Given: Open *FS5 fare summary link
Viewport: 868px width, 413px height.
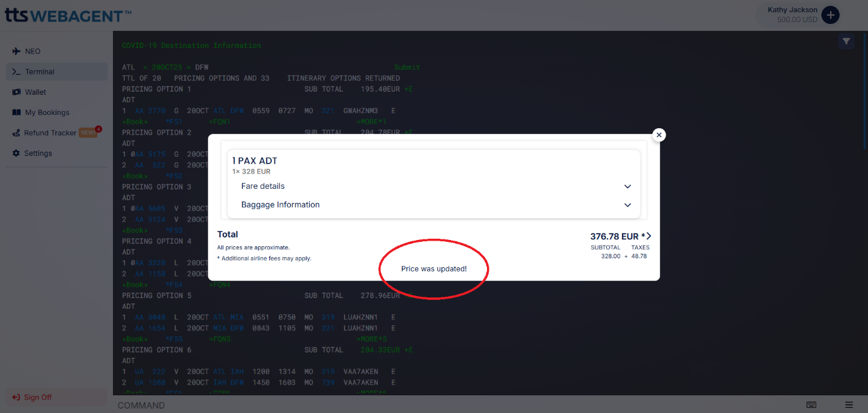Looking at the screenshot, I should pyautogui.click(x=173, y=338).
